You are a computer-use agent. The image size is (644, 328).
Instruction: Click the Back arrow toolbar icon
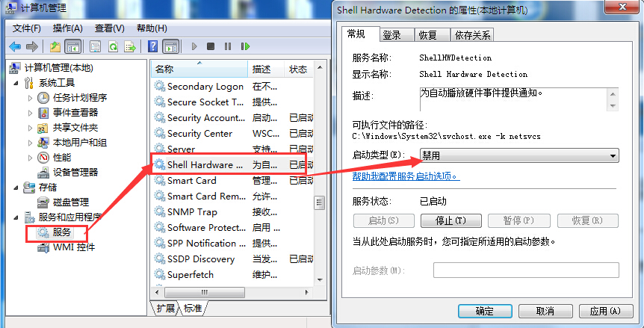(x=15, y=46)
